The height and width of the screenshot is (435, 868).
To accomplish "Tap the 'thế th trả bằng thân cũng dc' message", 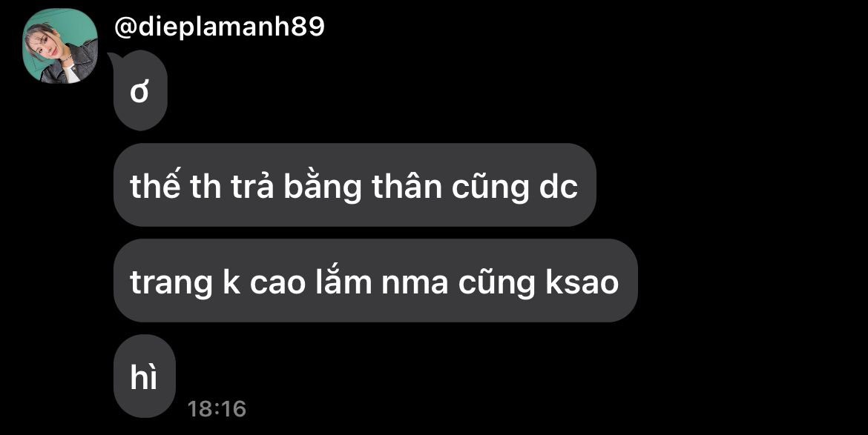I will (x=355, y=185).
